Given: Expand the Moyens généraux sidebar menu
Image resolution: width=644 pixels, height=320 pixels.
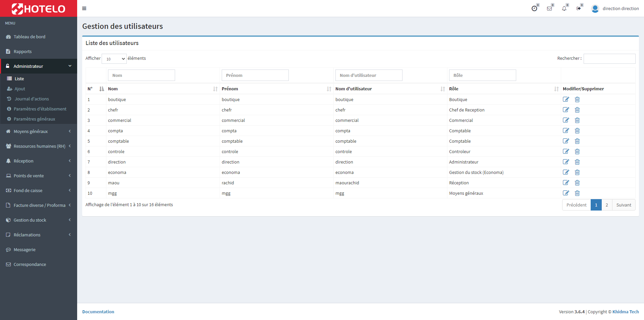Looking at the screenshot, I should pyautogui.click(x=39, y=131).
